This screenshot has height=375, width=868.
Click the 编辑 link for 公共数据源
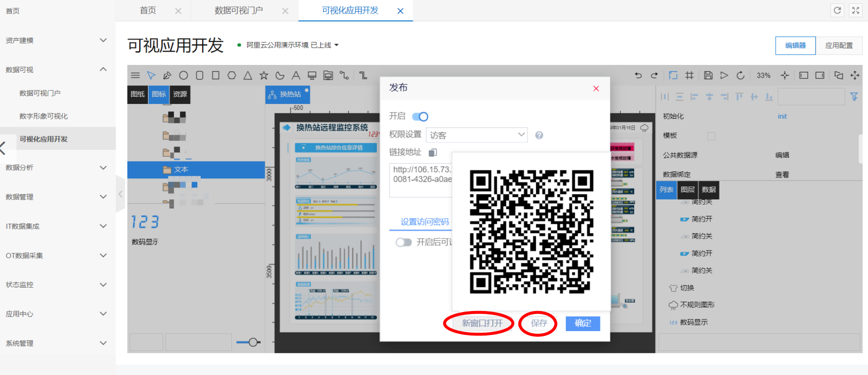point(782,155)
